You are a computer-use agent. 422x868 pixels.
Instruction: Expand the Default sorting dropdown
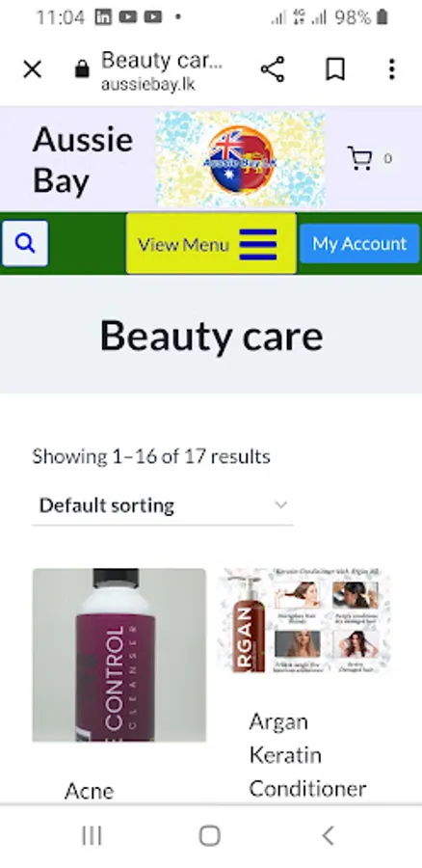coord(163,505)
